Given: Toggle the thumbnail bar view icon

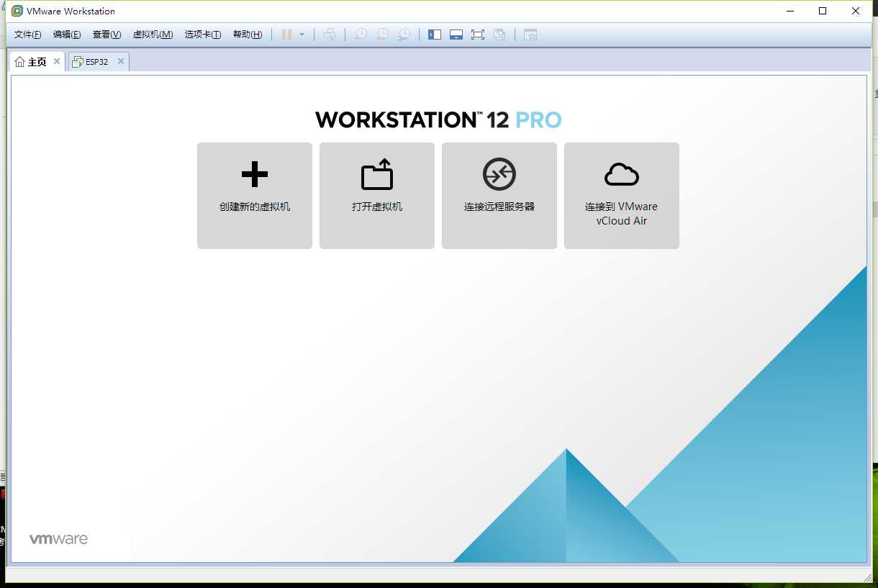Looking at the screenshot, I should 456,35.
